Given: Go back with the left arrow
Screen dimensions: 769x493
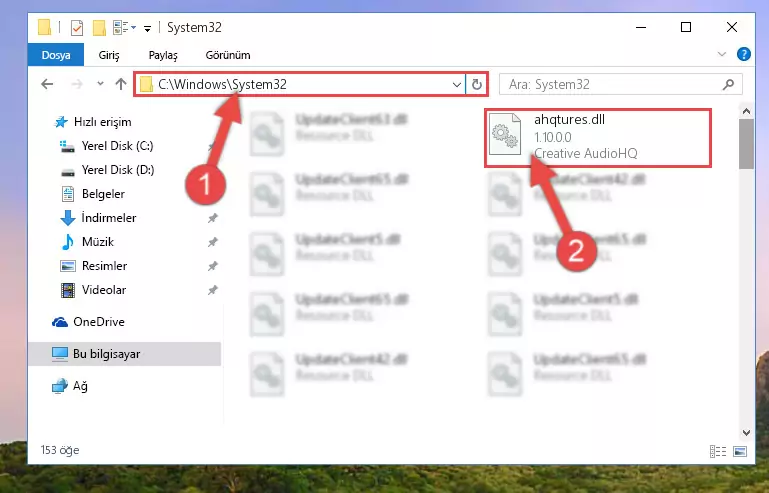Looking at the screenshot, I should point(47,84).
